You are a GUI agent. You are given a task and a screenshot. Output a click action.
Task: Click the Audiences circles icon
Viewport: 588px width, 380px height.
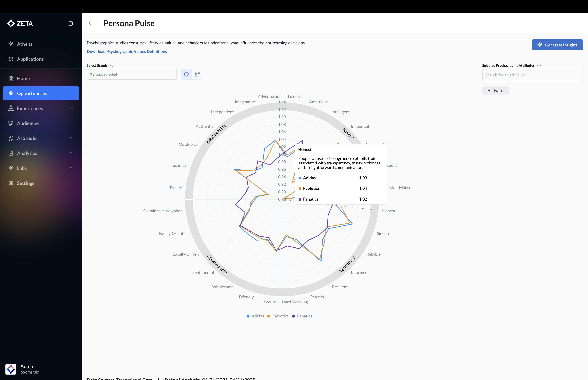11,123
